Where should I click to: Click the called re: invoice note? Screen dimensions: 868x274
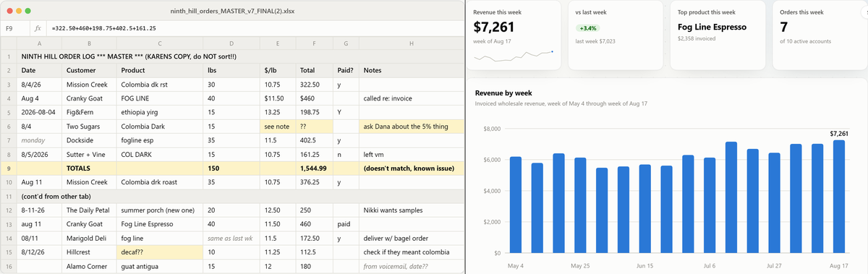(x=411, y=98)
